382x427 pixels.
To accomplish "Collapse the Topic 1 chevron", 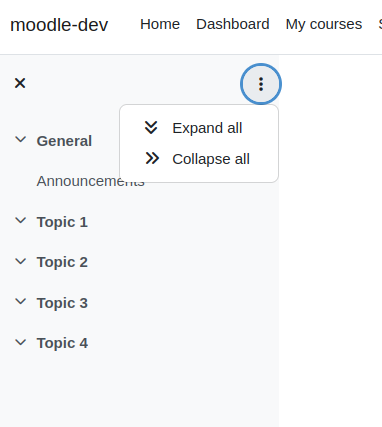I will [x=21, y=221].
